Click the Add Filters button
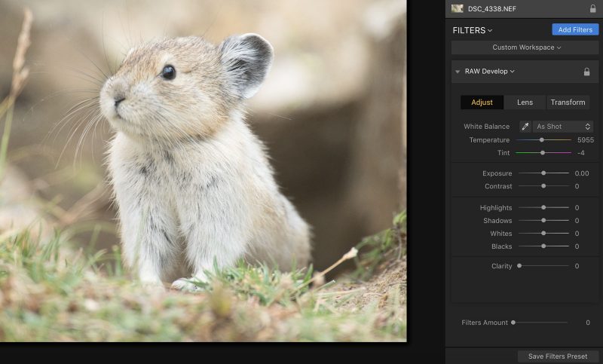This screenshot has height=364, width=603. 575,29
